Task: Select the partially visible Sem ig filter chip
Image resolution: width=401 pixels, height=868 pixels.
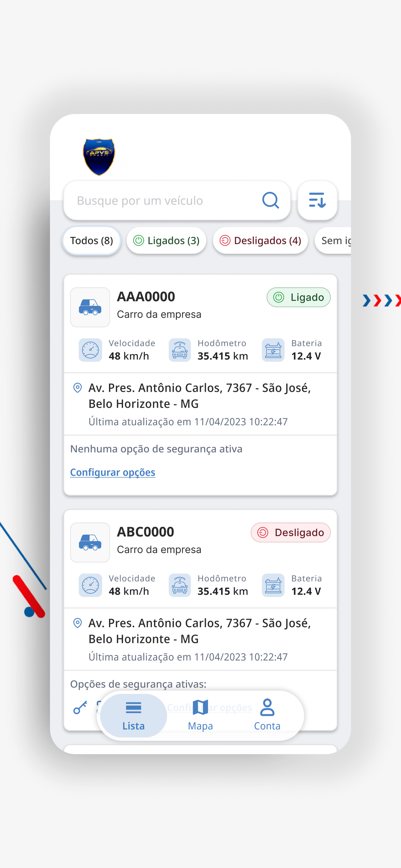Action: pos(333,241)
